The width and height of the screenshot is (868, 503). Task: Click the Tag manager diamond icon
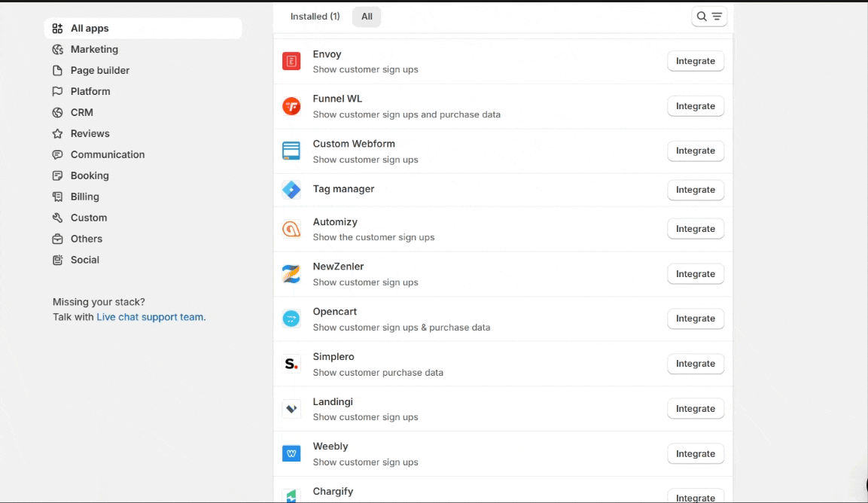291,190
